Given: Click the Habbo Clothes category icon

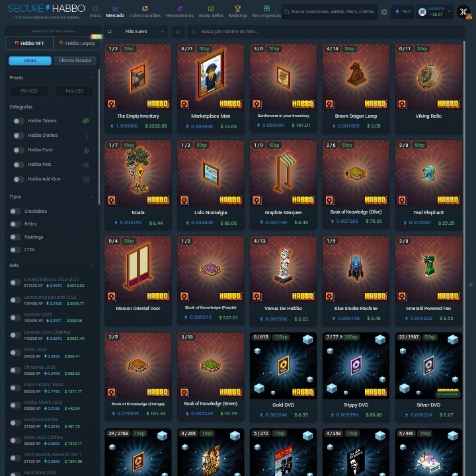Looking at the screenshot, I should [87, 136].
